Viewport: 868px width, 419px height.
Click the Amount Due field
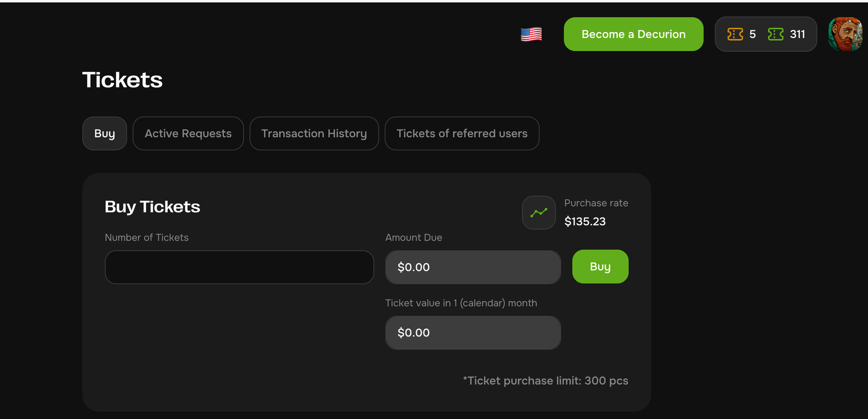click(473, 267)
